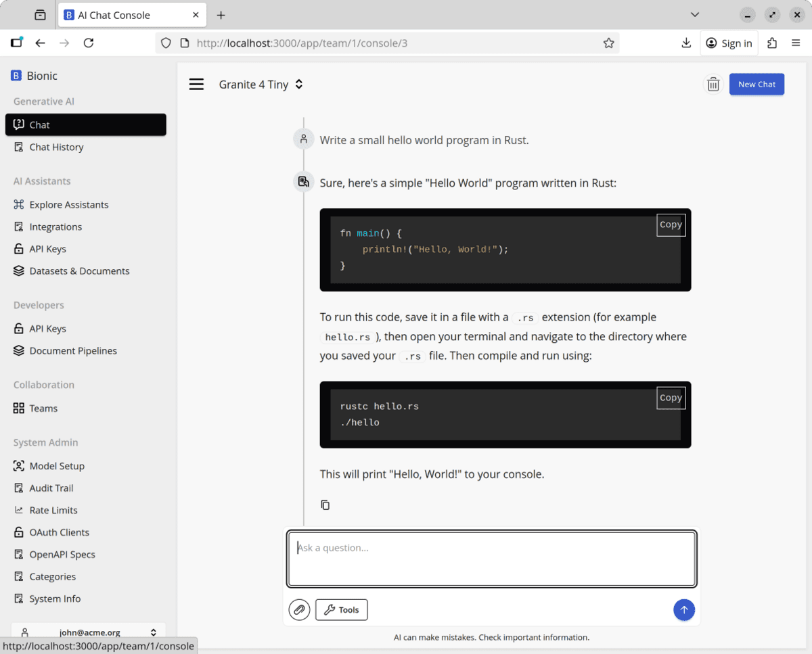Focus the Ask a question text box
The width and height of the screenshot is (812, 654).
(492, 559)
